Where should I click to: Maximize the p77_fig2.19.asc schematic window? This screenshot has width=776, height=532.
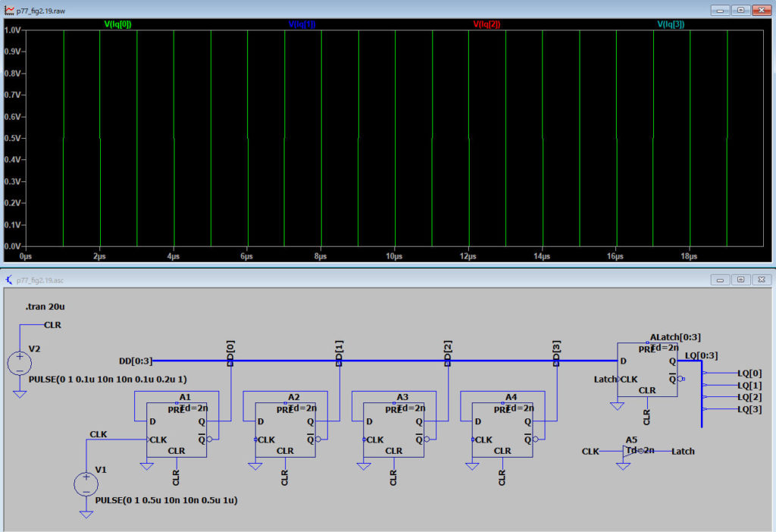740,279
